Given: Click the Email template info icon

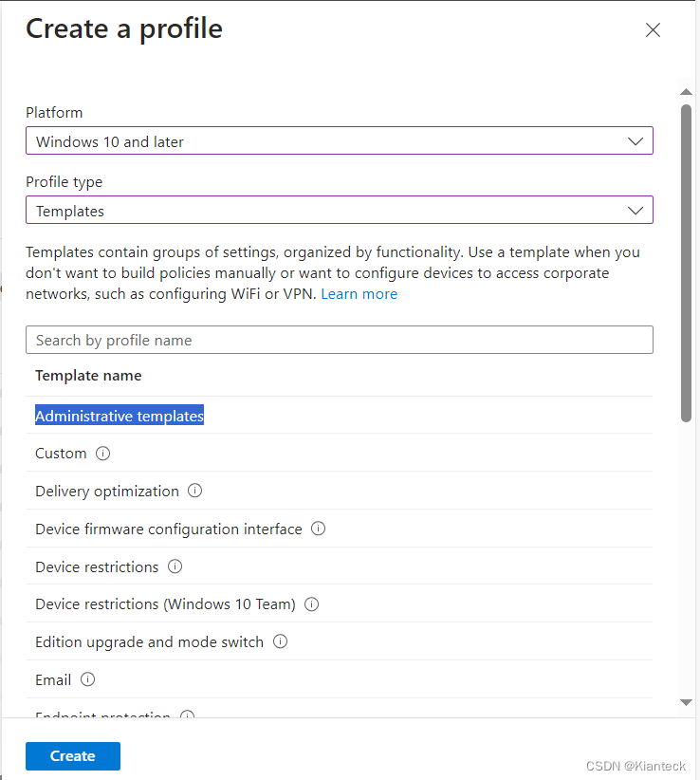Looking at the screenshot, I should 87,679.
